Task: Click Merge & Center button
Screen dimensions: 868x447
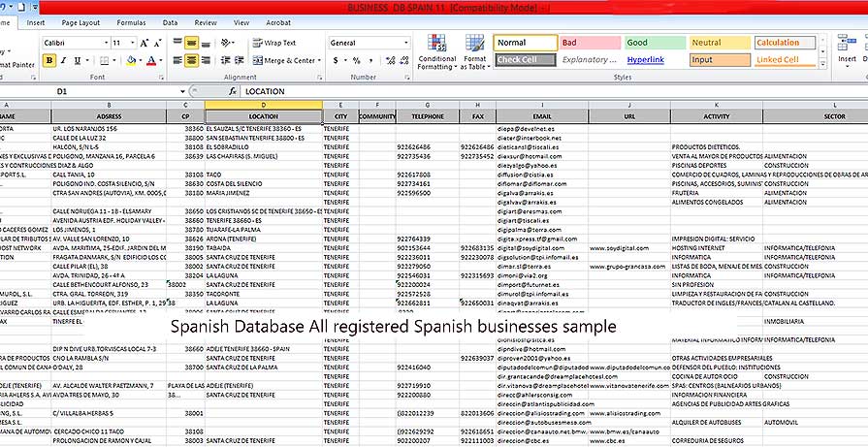Action: [x=284, y=60]
